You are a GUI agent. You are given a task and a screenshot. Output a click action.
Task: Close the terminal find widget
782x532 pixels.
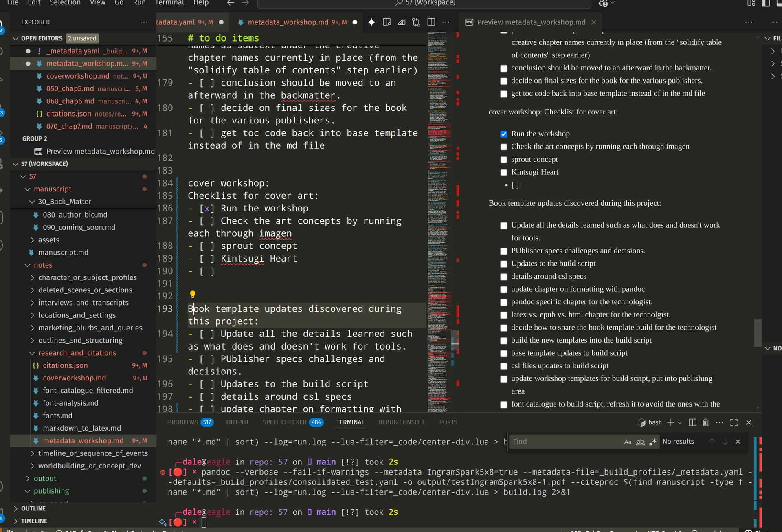click(x=738, y=442)
